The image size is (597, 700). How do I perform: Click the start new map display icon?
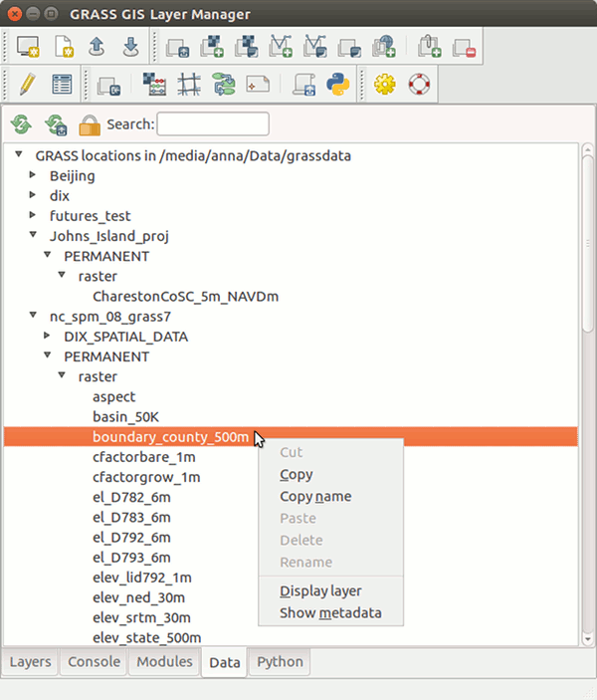pos(28,46)
